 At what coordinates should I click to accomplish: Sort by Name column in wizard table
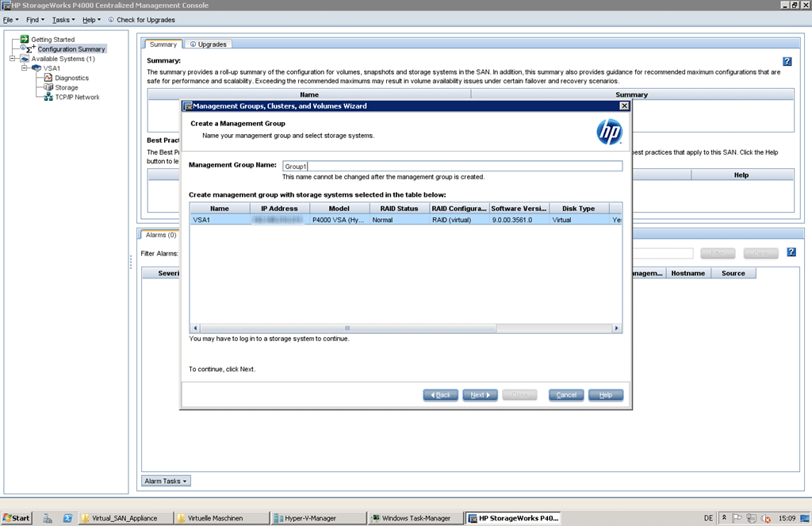220,209
